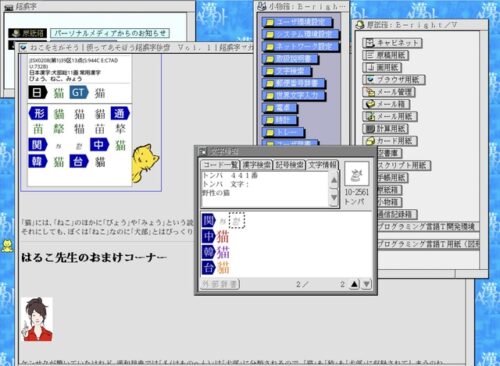The image size is (500, 366).
Task: Click the 日 label in the cat card
Action: click(38, 92)
